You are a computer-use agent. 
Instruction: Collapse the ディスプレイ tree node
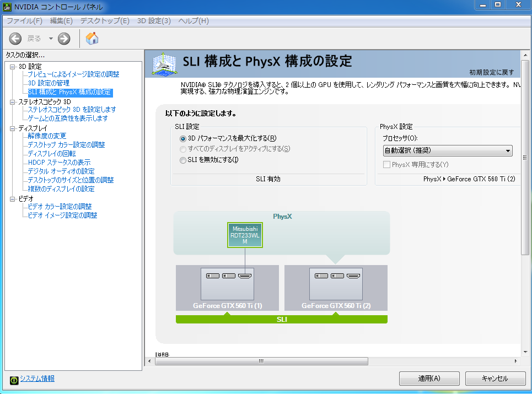coord(13,128)
